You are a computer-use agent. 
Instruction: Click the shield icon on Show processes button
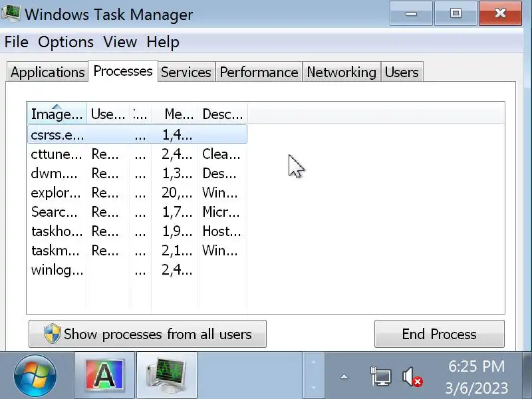[53, 334]
